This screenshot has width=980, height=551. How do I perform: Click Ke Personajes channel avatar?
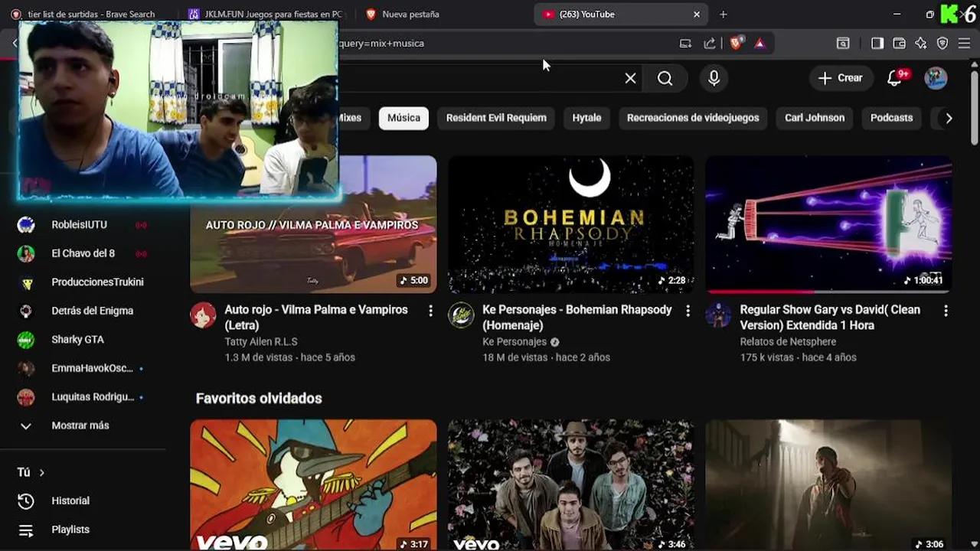click(x=461, y=315)
